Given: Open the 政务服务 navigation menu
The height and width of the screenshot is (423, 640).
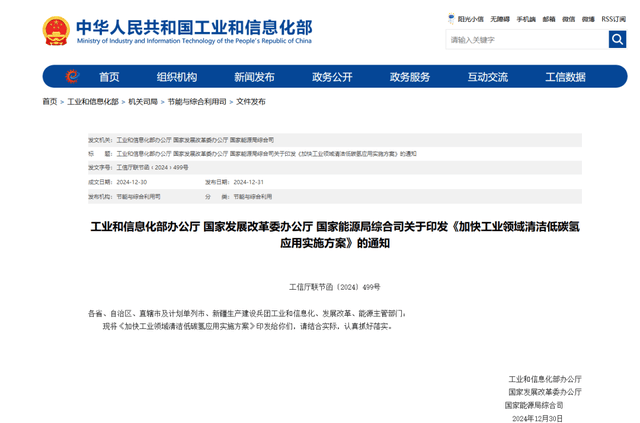Looking at the screenshot, I should (x=410, y=77).
